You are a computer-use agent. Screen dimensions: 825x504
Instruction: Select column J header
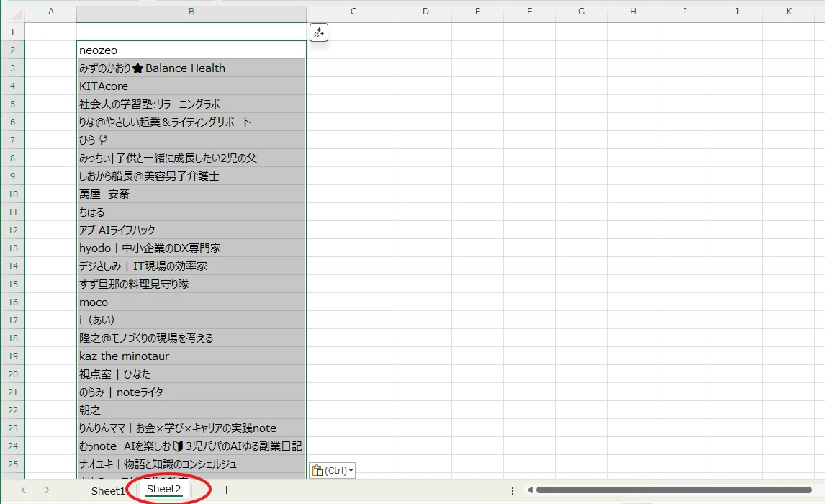(736, 11)
